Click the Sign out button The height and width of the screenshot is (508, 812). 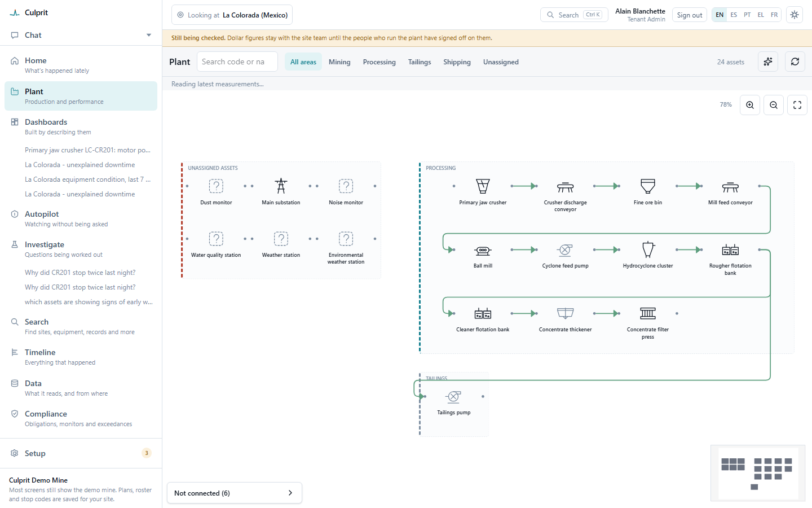[x=690, y=15]
